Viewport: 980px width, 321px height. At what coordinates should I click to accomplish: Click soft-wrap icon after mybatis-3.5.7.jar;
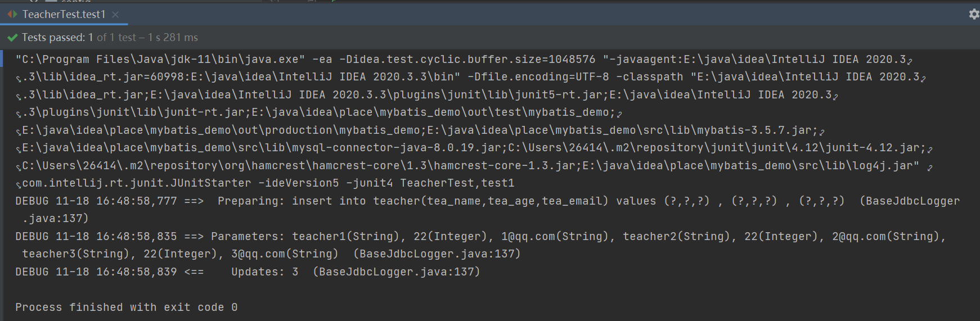click(822, 132)
